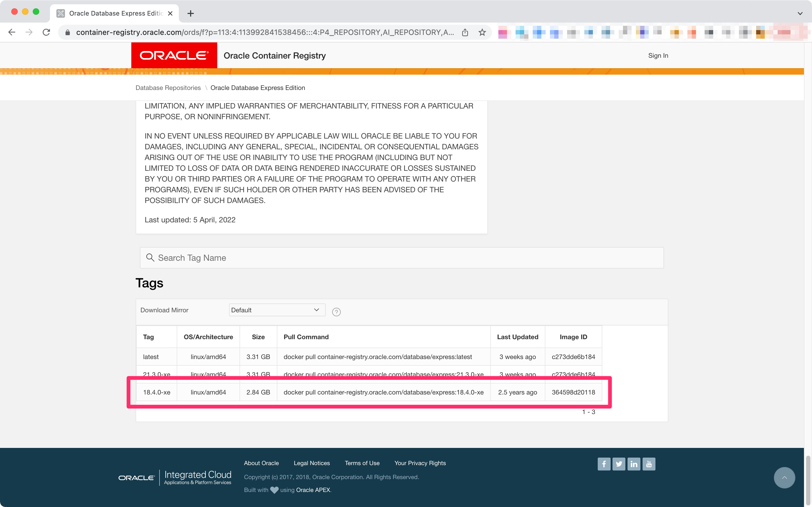Click the browser back arrow
The width and height of the screenshot is (812, 507).
[x=12, y=32]
